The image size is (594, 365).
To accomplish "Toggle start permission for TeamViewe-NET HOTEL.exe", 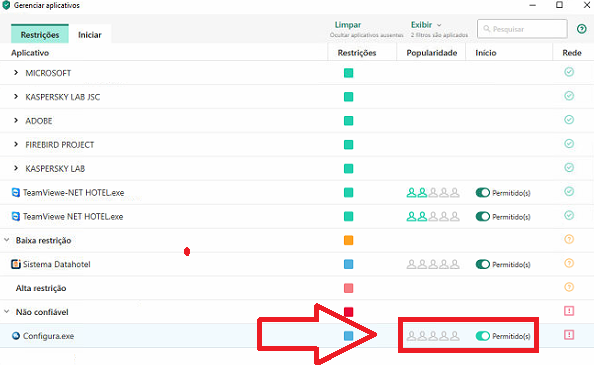I will click(x=483, y=193).
